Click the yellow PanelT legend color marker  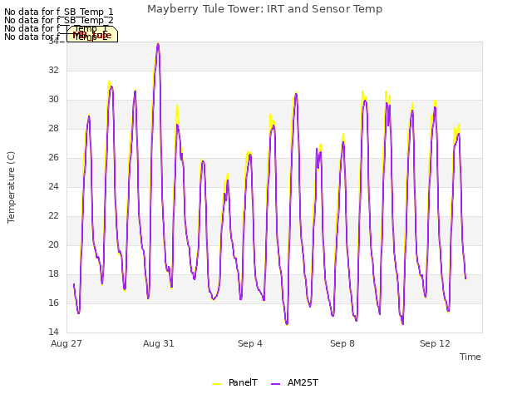point(216,384)
